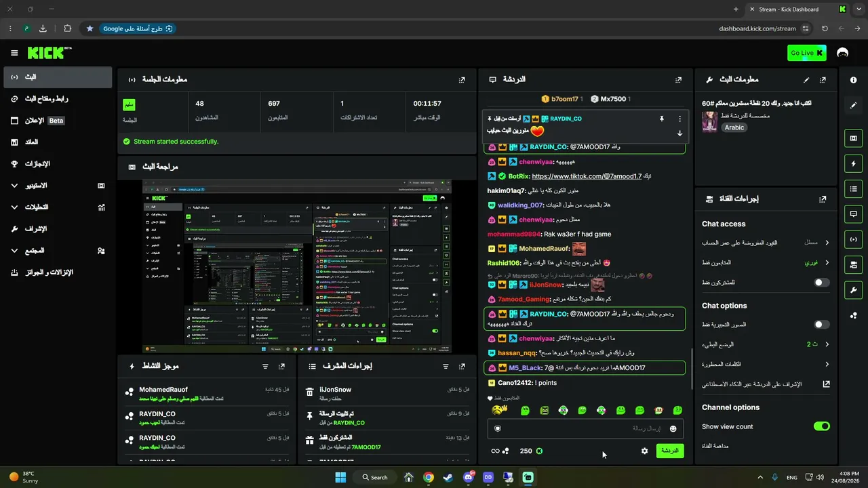
Task: Toggle activity feed lightning widget in sidebar
Action: point(853,163)
